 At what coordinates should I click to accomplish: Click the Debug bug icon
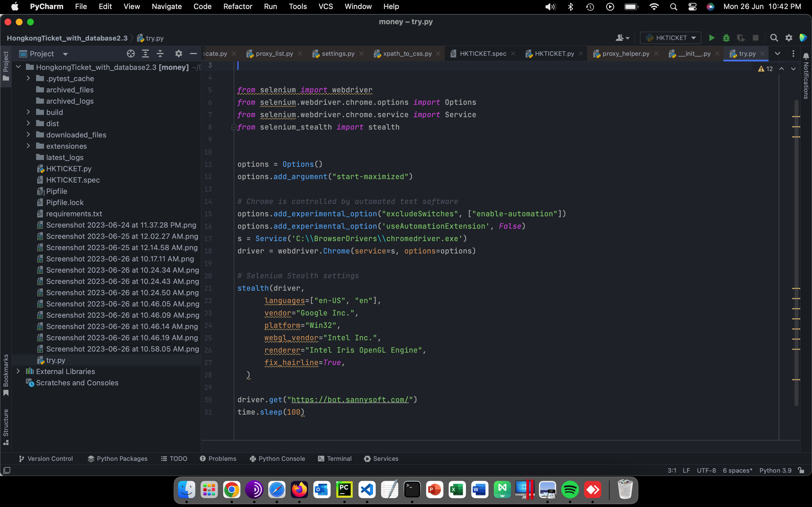726,38
